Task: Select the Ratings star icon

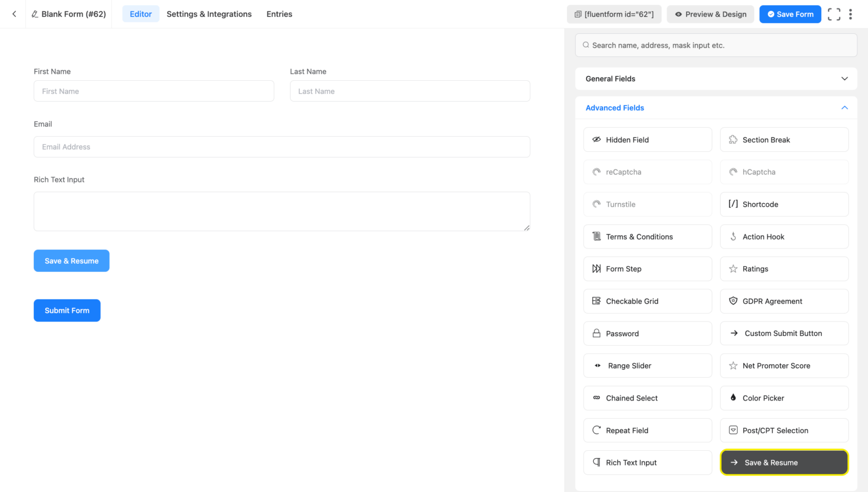Action: click(733, 269)
